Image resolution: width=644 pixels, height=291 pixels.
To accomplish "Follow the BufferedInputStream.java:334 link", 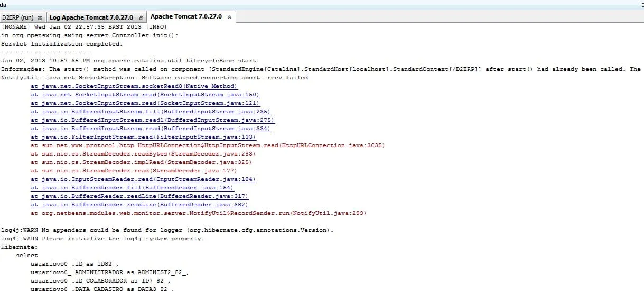I will tap(151, 129).
